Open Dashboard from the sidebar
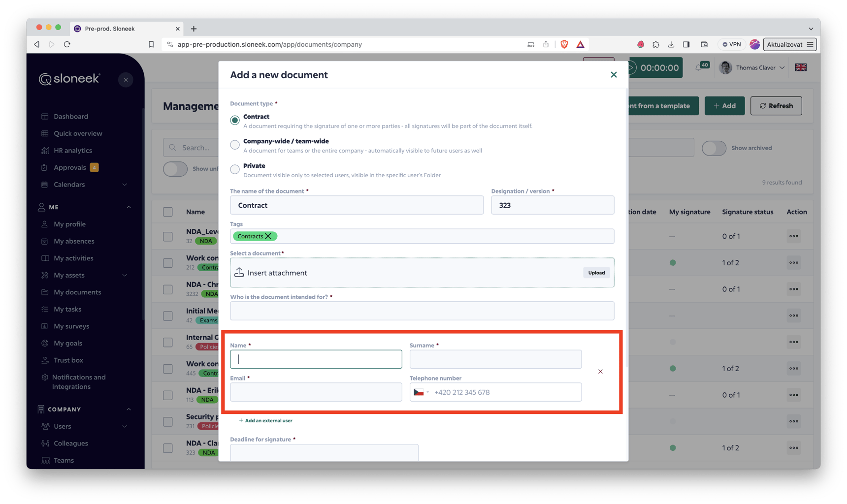Image resolution: width=847 pixels, height=504 pixels. coord(71,117)
